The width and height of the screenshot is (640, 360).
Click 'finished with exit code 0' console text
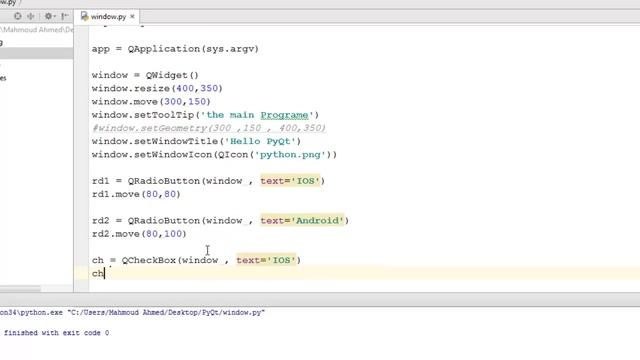56,333
